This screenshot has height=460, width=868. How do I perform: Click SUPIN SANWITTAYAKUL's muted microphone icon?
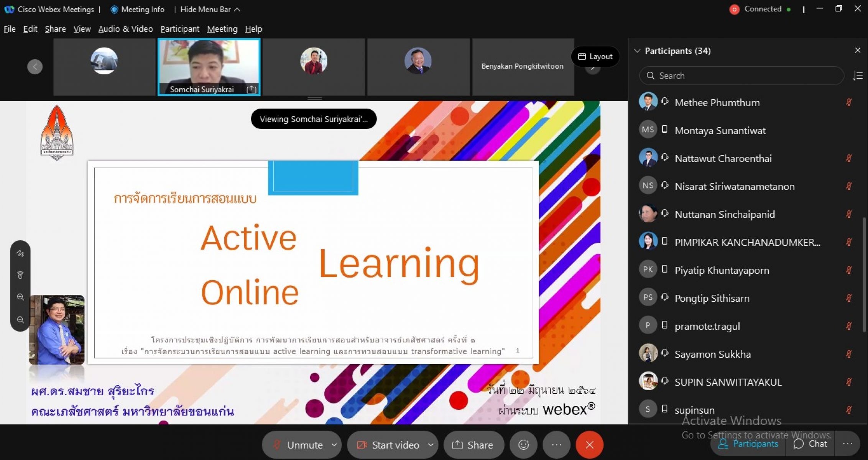[x=848, y=381]
